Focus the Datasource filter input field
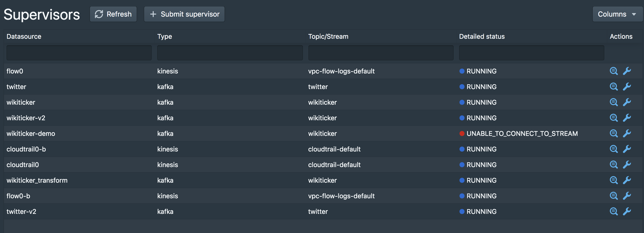Viewport: 644px width, 233px height. pos(79,53)
